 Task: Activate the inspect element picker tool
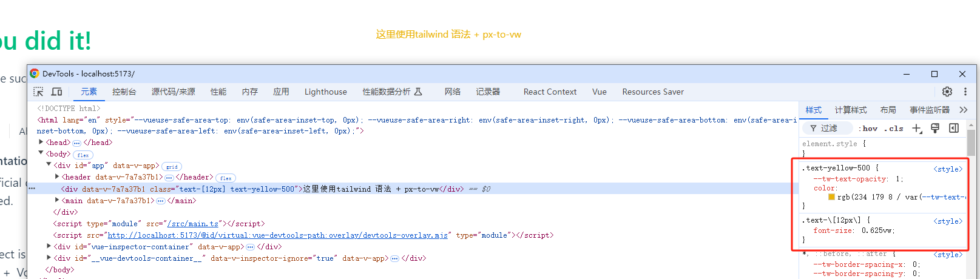38,92
